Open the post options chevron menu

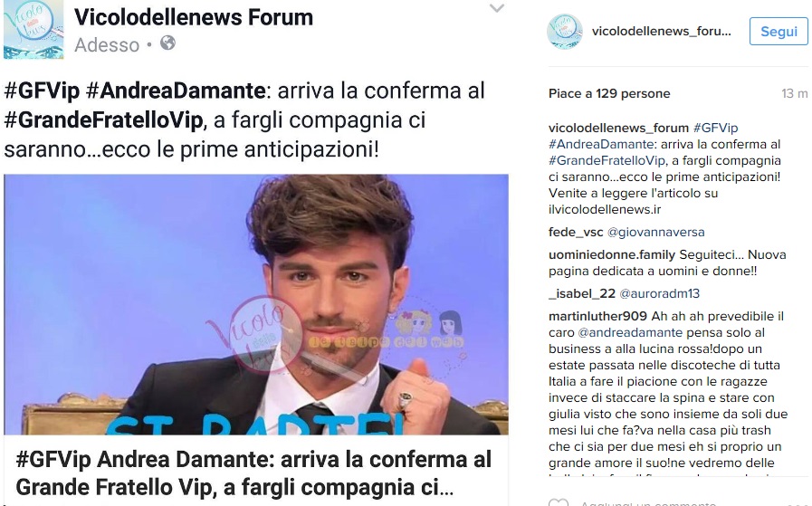497,8
